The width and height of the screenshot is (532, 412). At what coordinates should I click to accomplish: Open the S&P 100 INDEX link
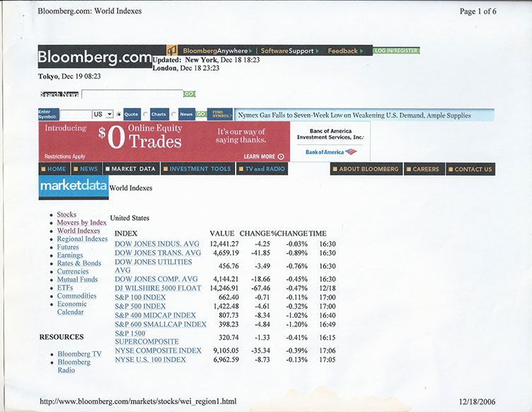tap(140, 297)
